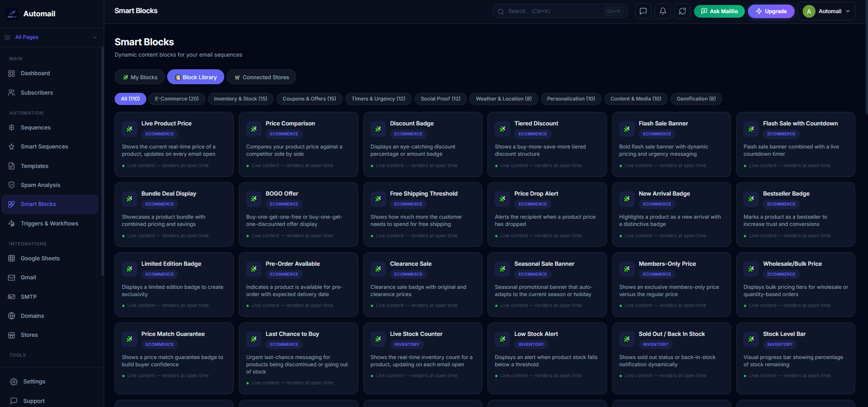Click the Gmail envelope icon
This screenshot has width=868, height=407.
click(12, 278)
